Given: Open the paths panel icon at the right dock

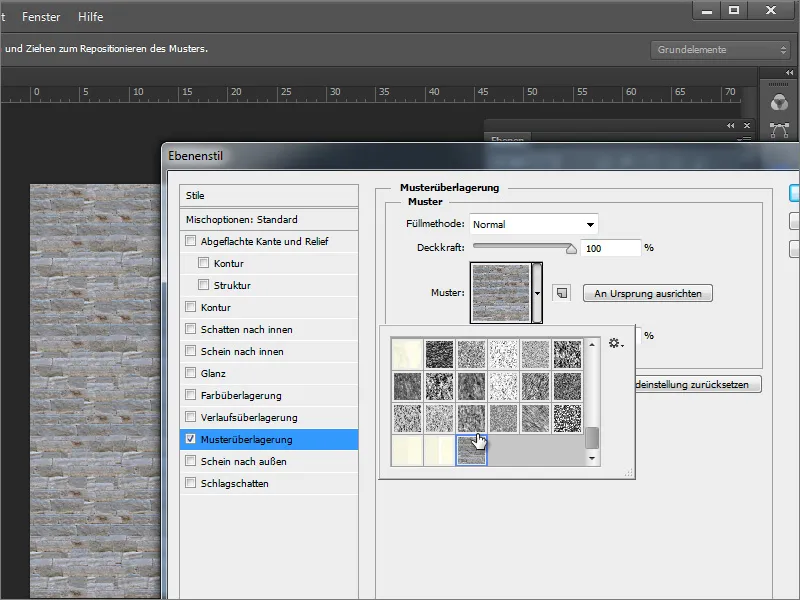Looking at the screenshot, I should 779,130.
